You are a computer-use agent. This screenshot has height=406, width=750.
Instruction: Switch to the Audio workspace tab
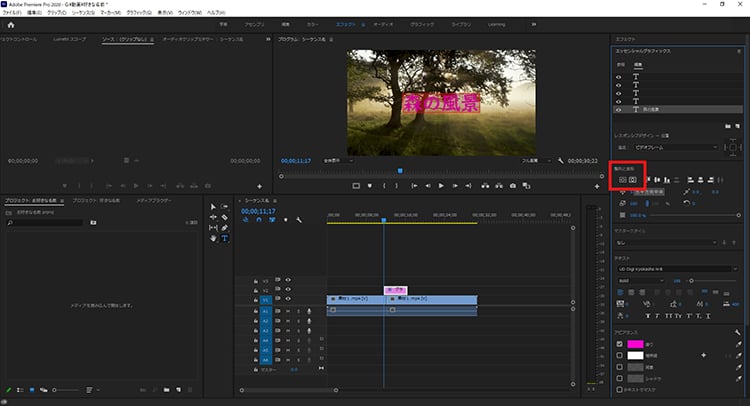tap(383, 24)
